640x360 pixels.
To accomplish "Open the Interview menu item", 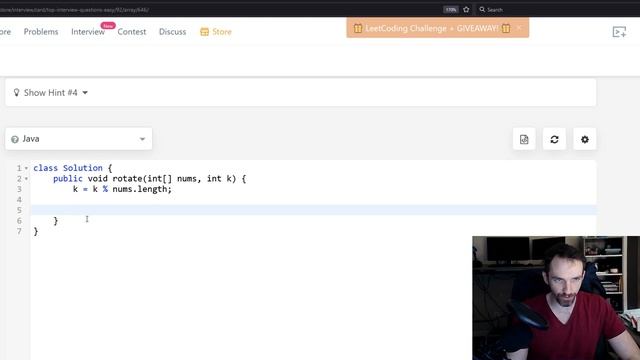I will point(88,32).
